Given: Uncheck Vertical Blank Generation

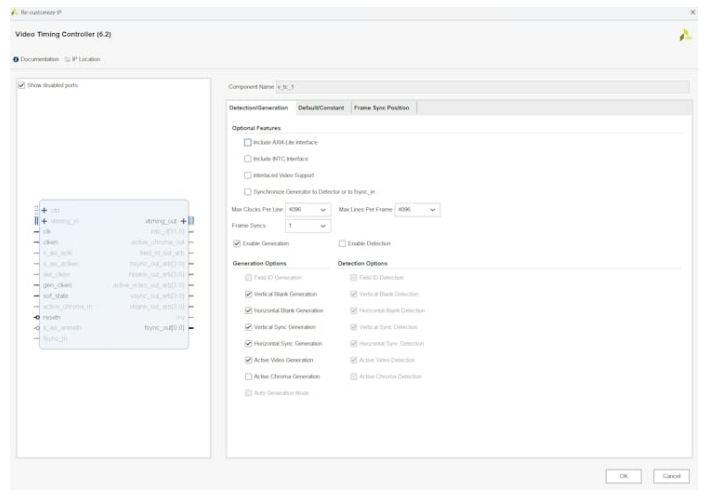Looking at the screenshot, I should click(248, 294).
